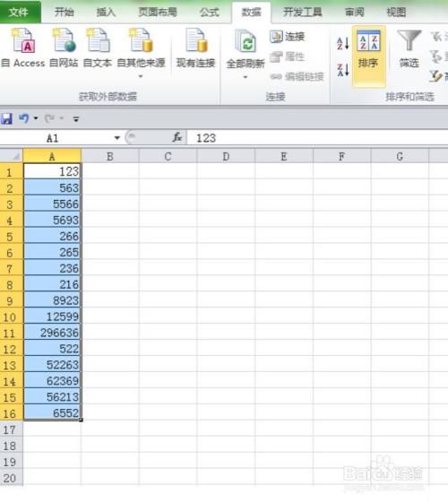Image resolution: width=448 pixels, height=503 pixels.
Task: Save workbook via quick access toolbar
Action: [x=7, y=118]
